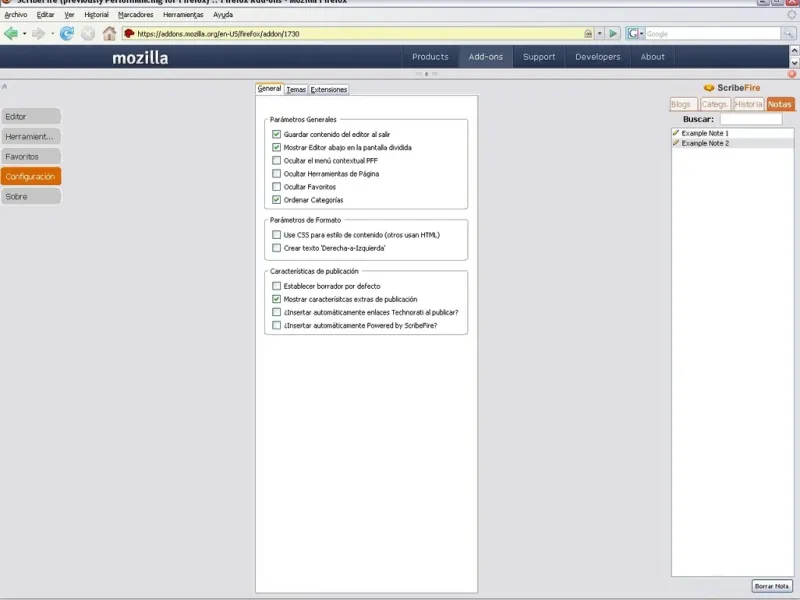Open Add-ons in the mozilla navigation
This screenshot has height=600, width=800.
click(x=486, y=57)
